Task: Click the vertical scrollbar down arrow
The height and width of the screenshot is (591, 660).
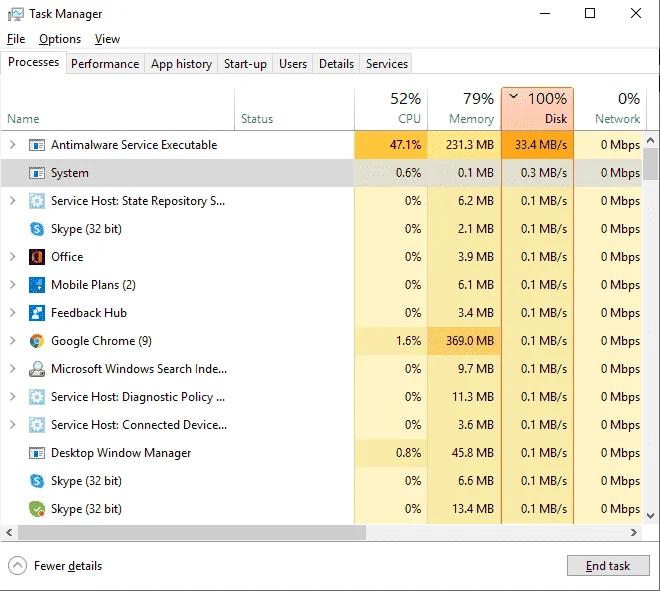Action: click(x=650, y=516)
